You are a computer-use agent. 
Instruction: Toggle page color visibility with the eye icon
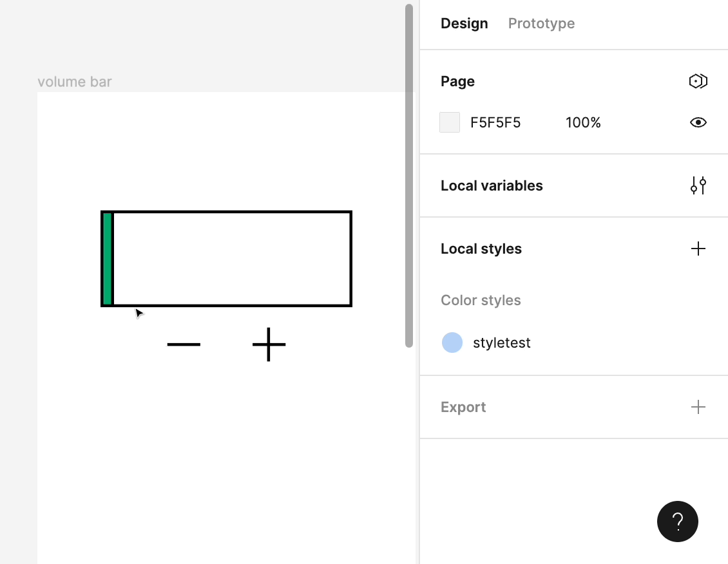click(698, 122)
